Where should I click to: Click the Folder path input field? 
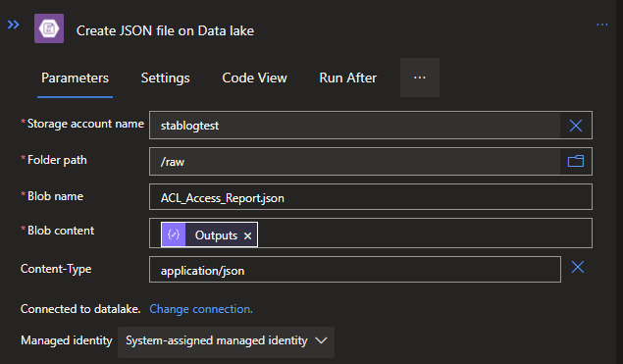tap(354, 161)
